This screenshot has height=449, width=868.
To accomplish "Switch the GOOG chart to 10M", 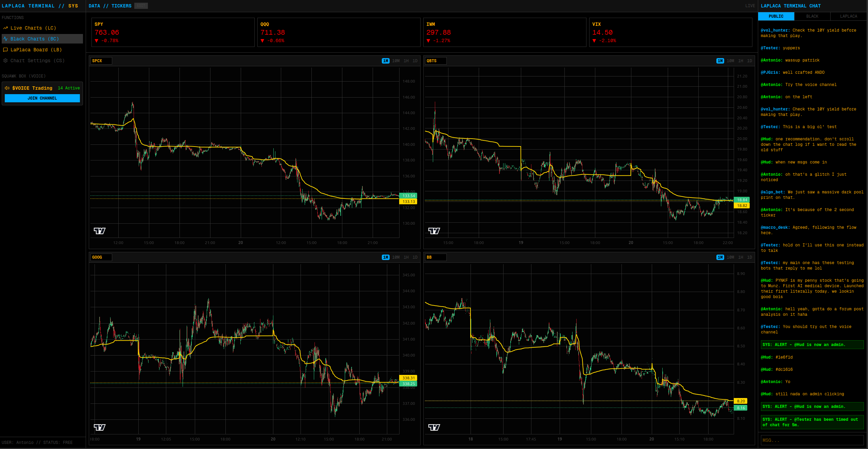I will coord(396,257).
